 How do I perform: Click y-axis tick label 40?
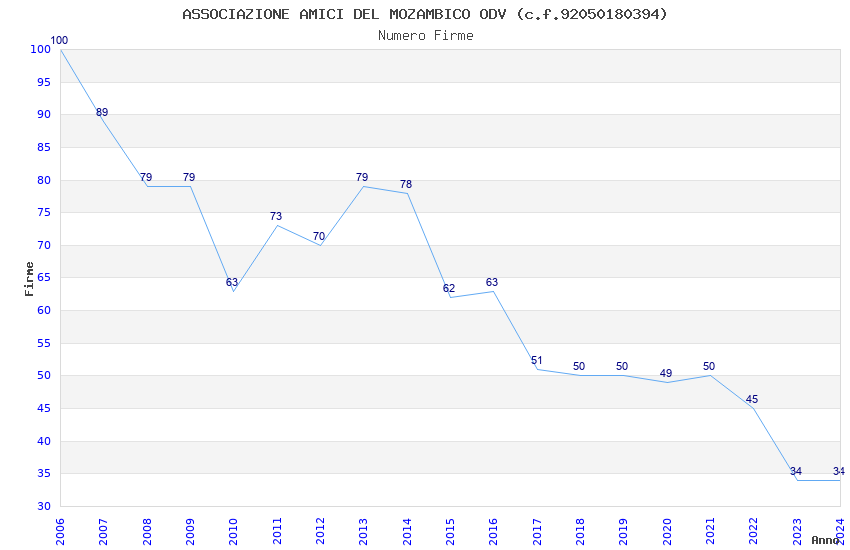[x=44, y=442]
